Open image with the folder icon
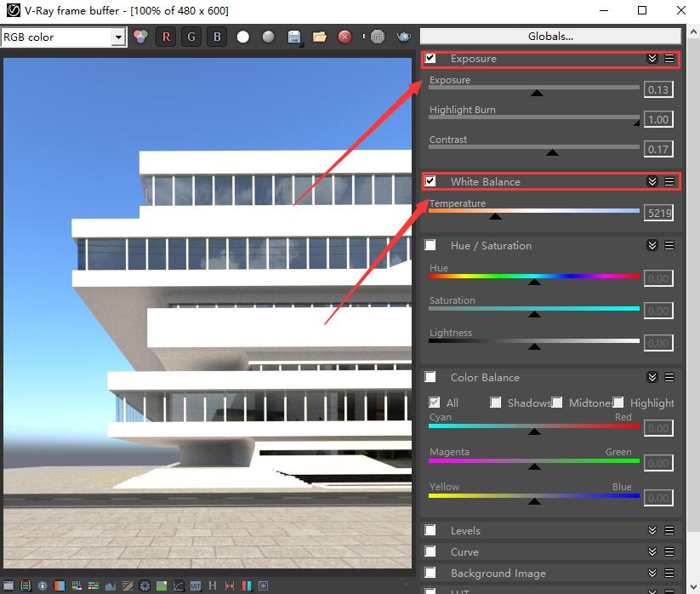This screenshot has height=594, width=700. 320,37
